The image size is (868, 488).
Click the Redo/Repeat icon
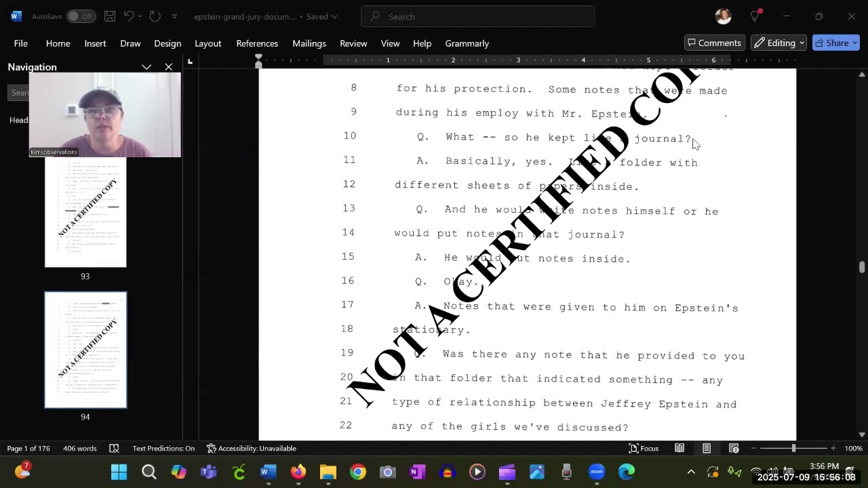click(x=155, y=16)
